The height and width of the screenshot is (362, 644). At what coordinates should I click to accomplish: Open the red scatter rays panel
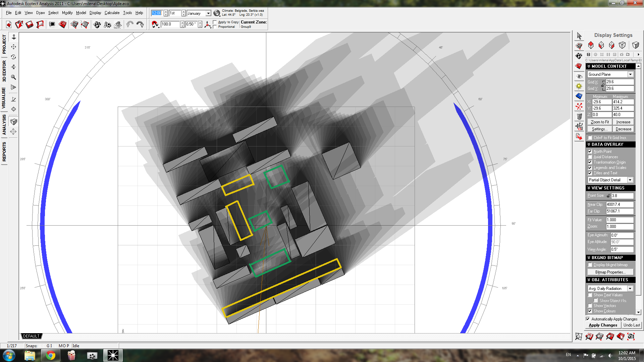click(x=579, y=107)
